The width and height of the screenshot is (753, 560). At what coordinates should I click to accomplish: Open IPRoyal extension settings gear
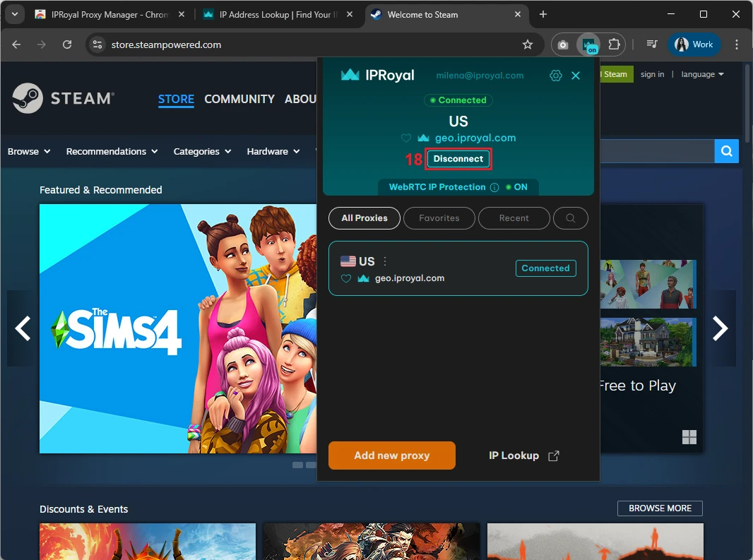556,76
